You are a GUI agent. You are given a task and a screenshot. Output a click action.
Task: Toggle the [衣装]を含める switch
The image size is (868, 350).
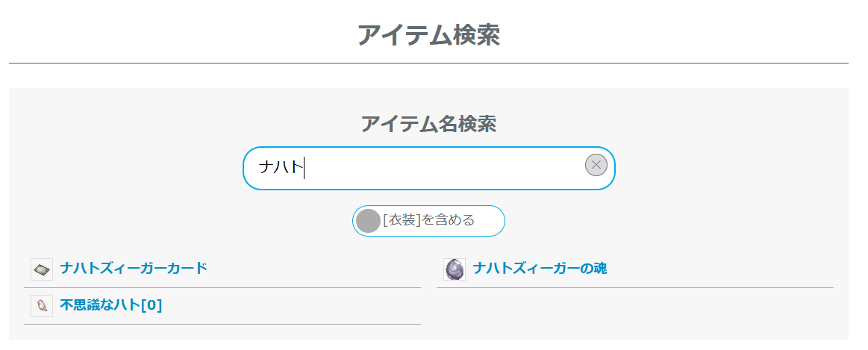click(428, 221)
